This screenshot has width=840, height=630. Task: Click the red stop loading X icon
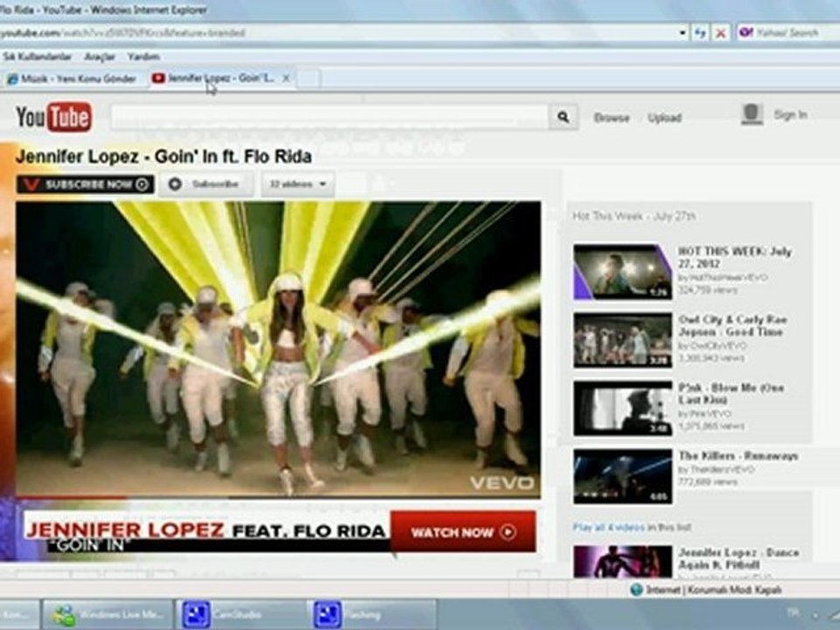[x=720, y=33]
